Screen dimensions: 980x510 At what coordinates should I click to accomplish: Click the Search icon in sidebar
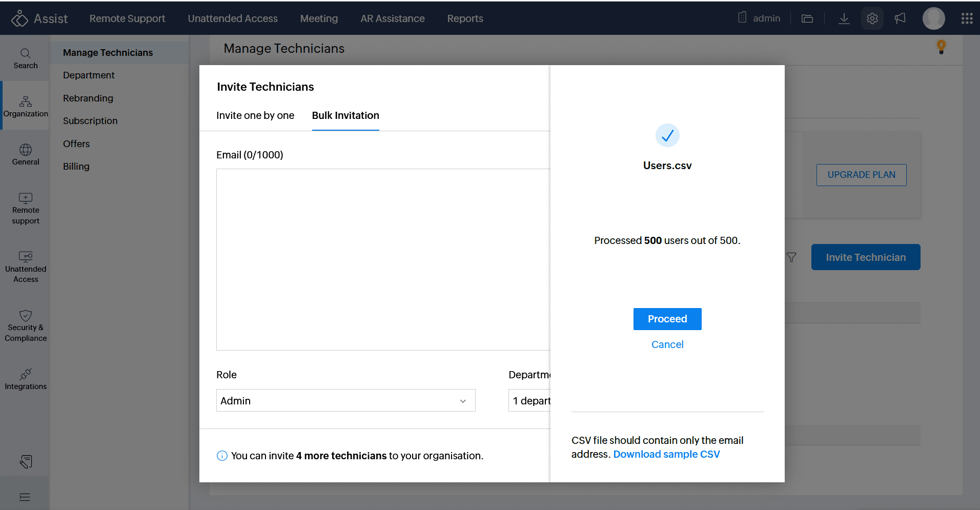coord(25,53)
